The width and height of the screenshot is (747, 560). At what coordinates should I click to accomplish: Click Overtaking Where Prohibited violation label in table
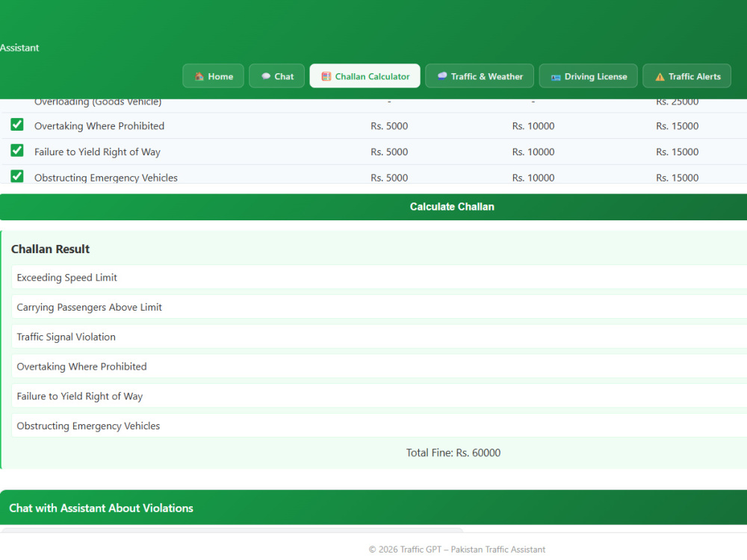click(99, 126)
